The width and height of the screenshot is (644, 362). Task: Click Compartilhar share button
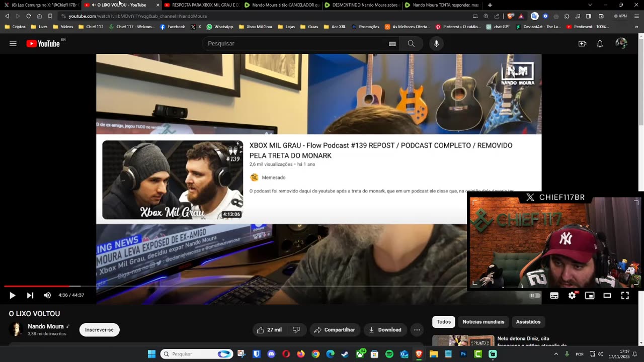click(335, 330)
